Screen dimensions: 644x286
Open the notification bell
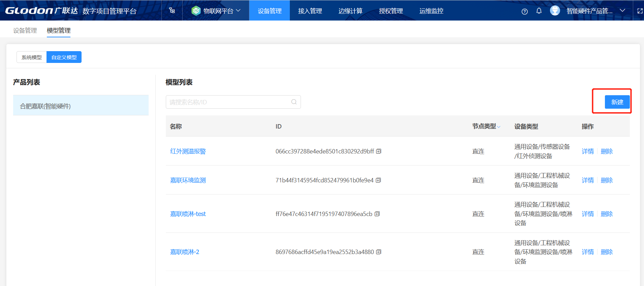click(539, 11)
